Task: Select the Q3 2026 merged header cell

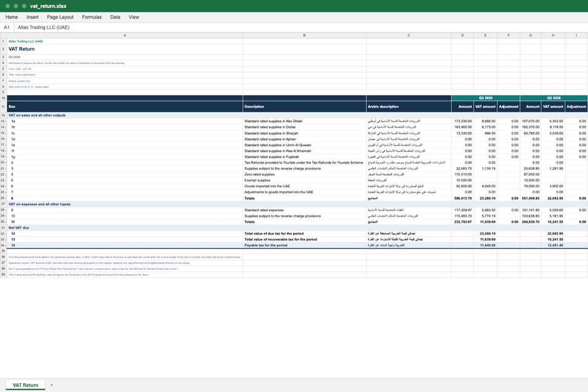Action: (486, 98)
